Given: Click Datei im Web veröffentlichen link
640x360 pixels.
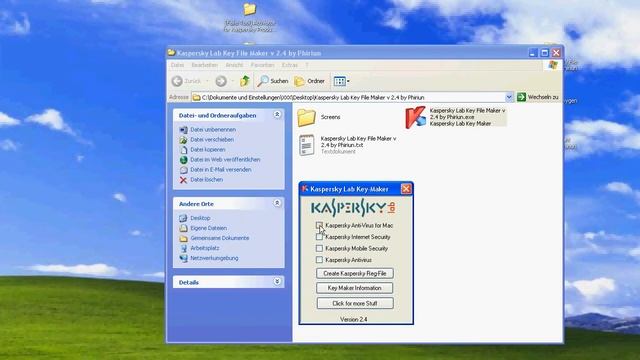Looking at the screenshot, I should (x=225, y=160).
